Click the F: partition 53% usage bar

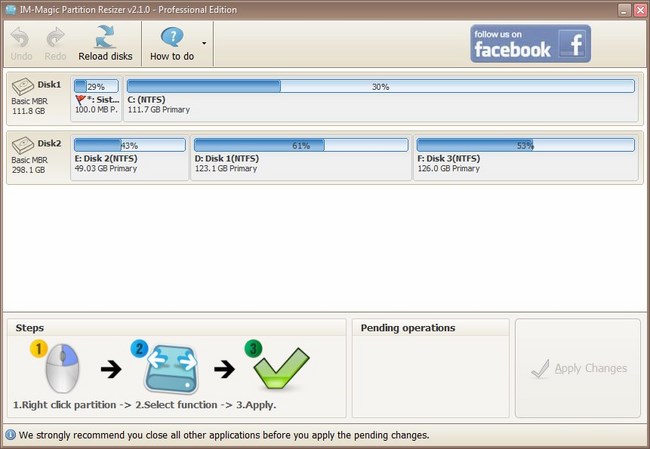click(x=525, y=145)
